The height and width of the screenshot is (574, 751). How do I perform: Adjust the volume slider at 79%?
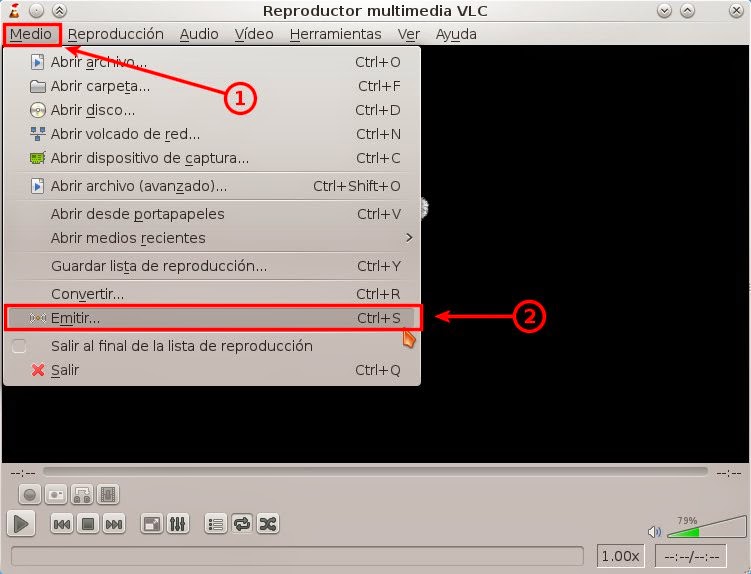click(x=706, y=527)
